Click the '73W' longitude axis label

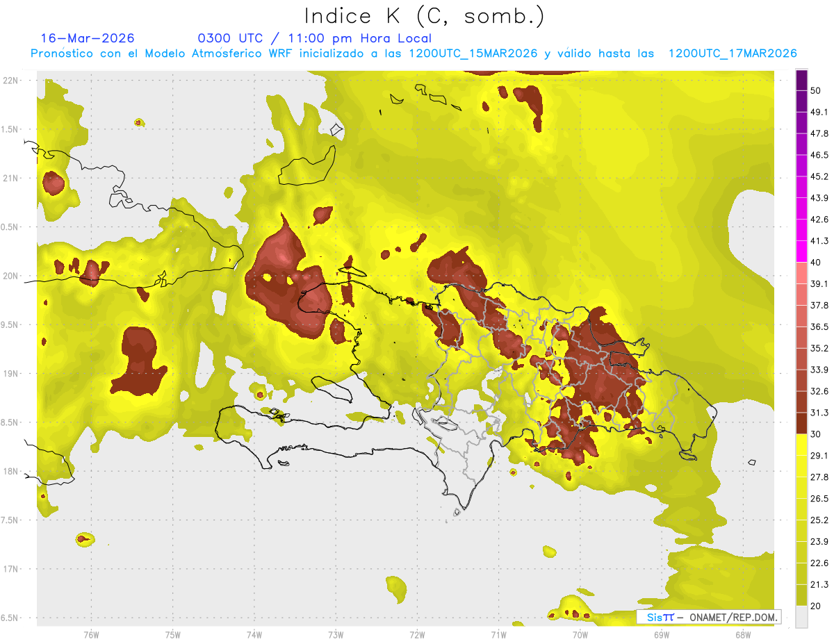pyautogui.click(x=336, y=634)
